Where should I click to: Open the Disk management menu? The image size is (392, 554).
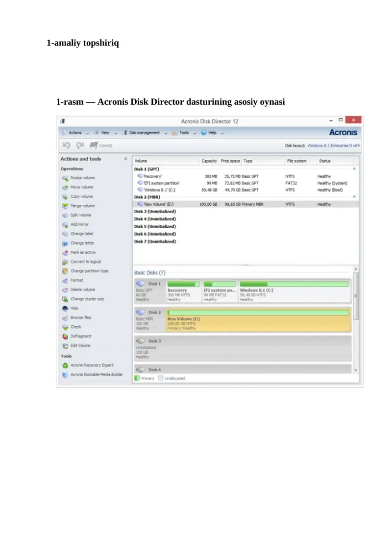click(144, 133)
